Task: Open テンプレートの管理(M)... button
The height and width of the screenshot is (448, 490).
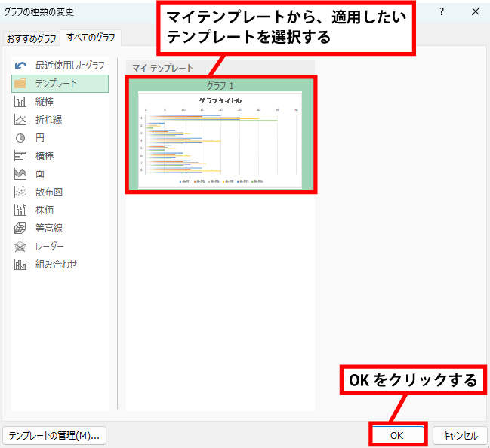Action: click(54, 435)
